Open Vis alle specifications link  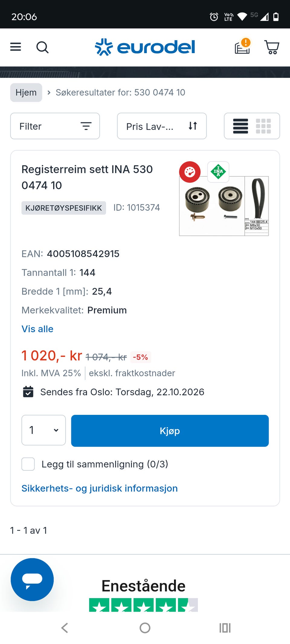pyautogui.click(x=37, y=329)
